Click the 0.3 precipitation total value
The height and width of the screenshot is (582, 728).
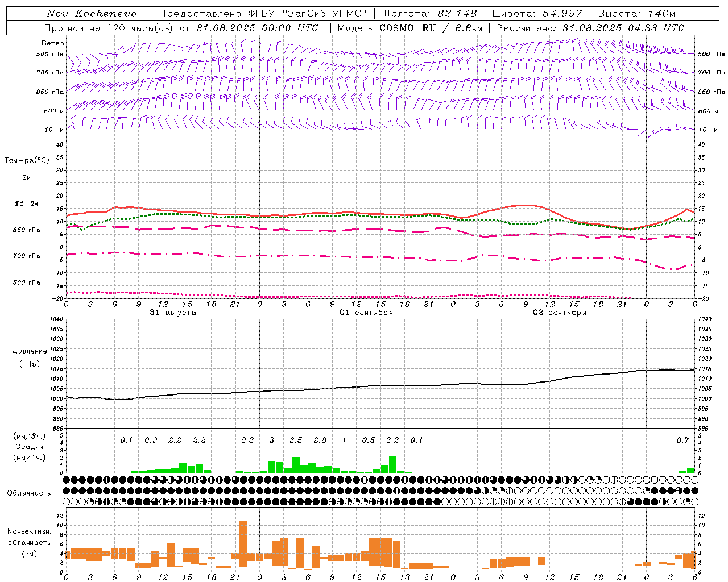[247, 440]
